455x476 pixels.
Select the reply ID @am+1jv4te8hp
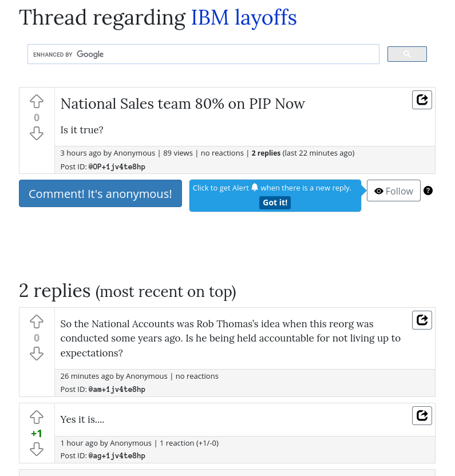(117, 389)
